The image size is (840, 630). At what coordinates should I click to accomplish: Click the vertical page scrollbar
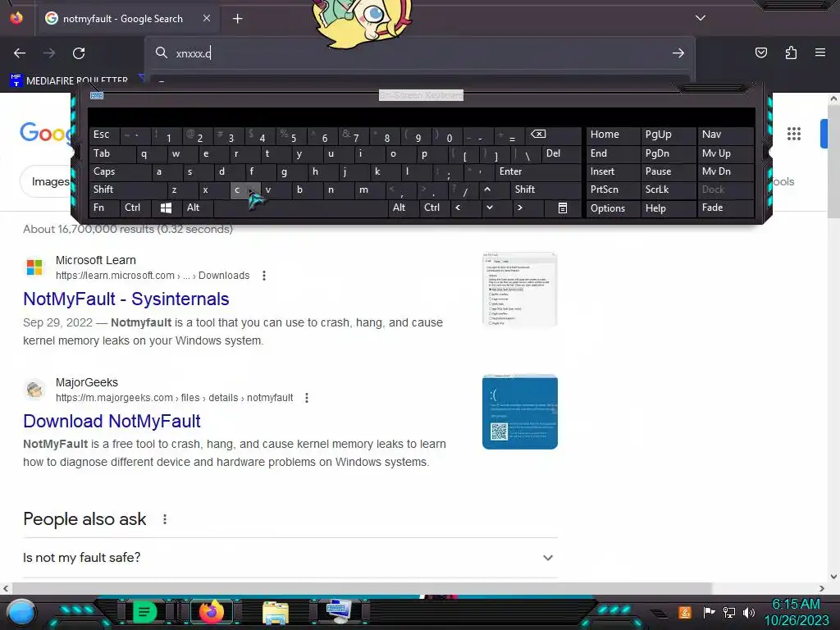click(833, 161)
